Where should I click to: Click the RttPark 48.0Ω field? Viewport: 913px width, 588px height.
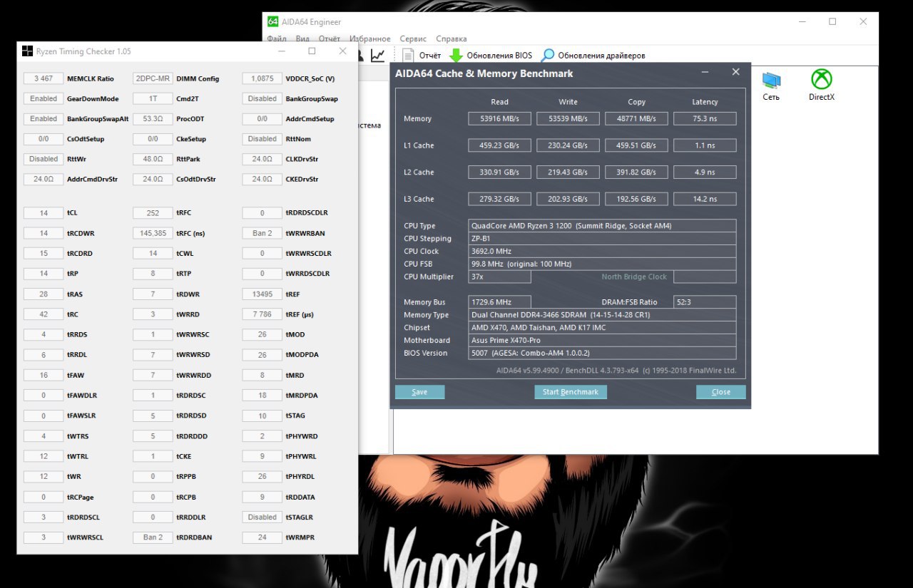(x=153, y=159)
